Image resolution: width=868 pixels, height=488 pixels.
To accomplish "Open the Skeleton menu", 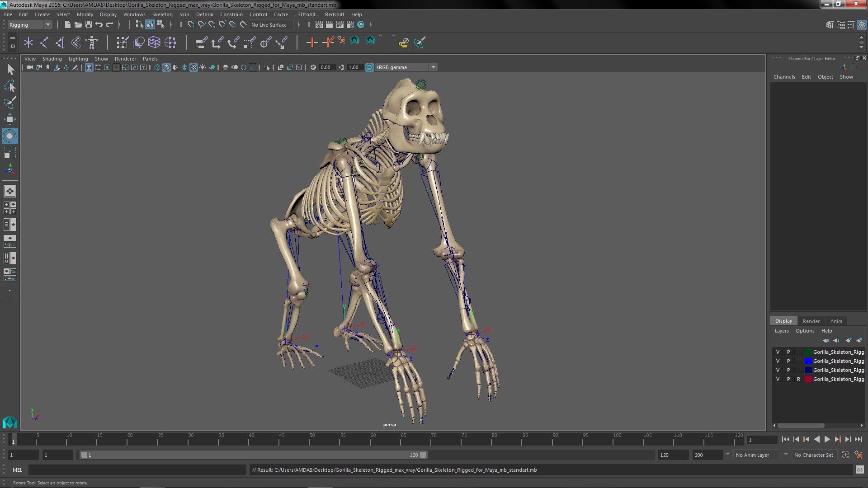I will (x=162, y=14).
